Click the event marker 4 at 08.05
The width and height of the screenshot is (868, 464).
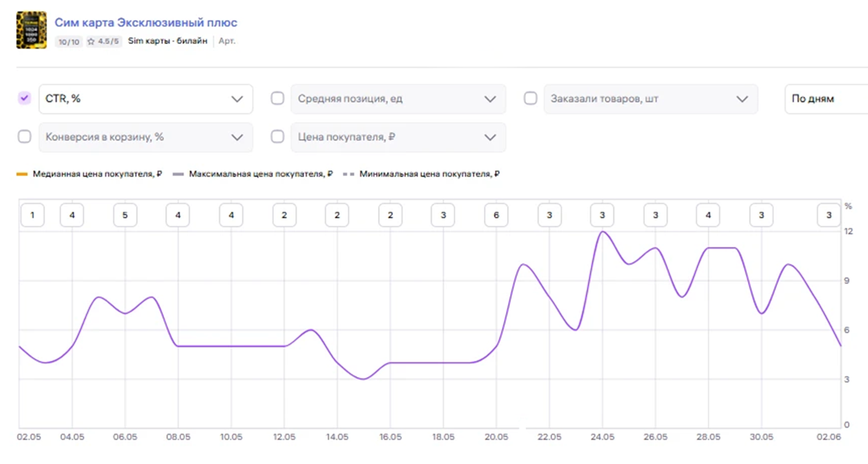click(178, 215)
